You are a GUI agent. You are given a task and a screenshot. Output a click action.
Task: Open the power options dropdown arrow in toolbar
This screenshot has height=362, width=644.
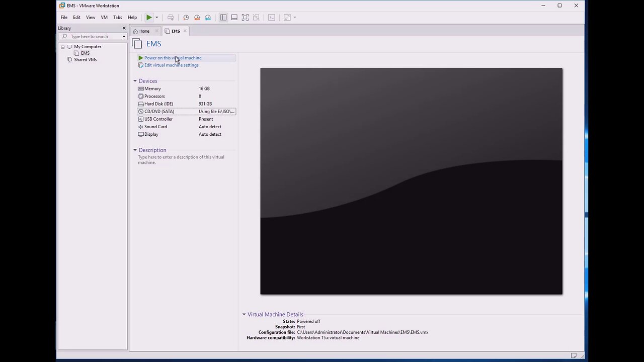coord(156,18)
